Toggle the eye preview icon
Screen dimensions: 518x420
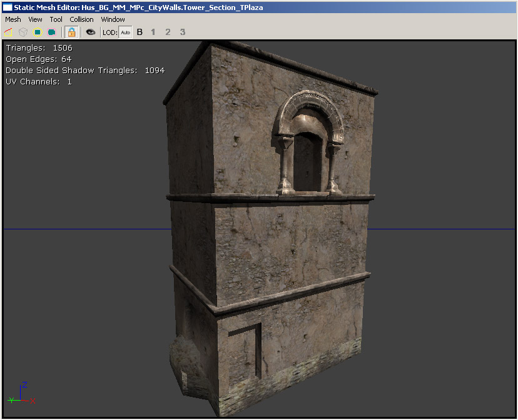pos(91,32)
